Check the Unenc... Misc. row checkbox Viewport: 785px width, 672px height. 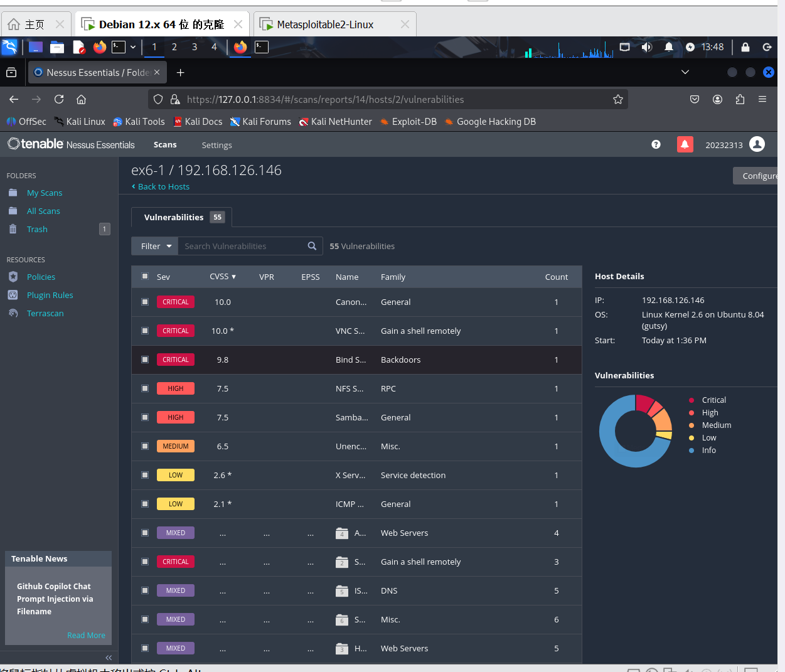[x=145, y=446]
